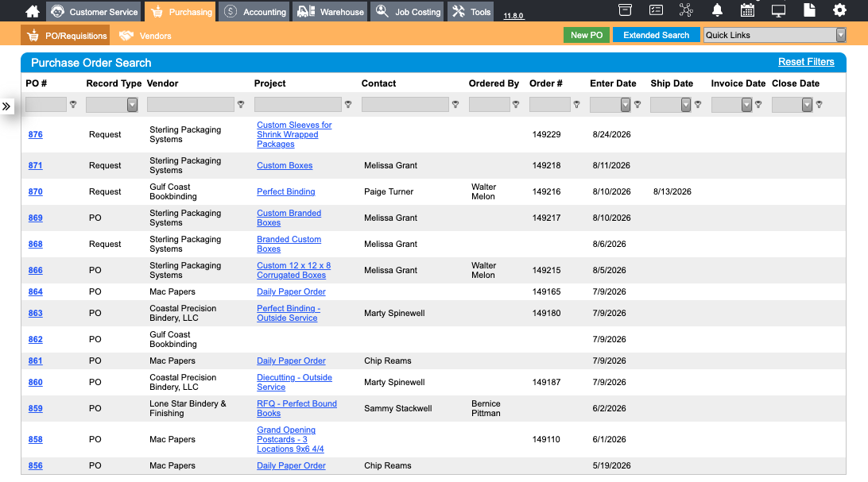The height and width of the screenshot is (482, 868).
Task: Open the Perfect Binding project link
Action: pyautogui.click(x=285, y=192)
